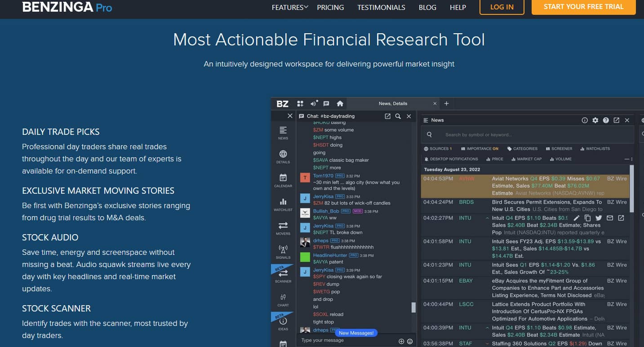Open emoji picker in chat box
Image resolution: width=644 pixels, height=347 pixels.
410,341
